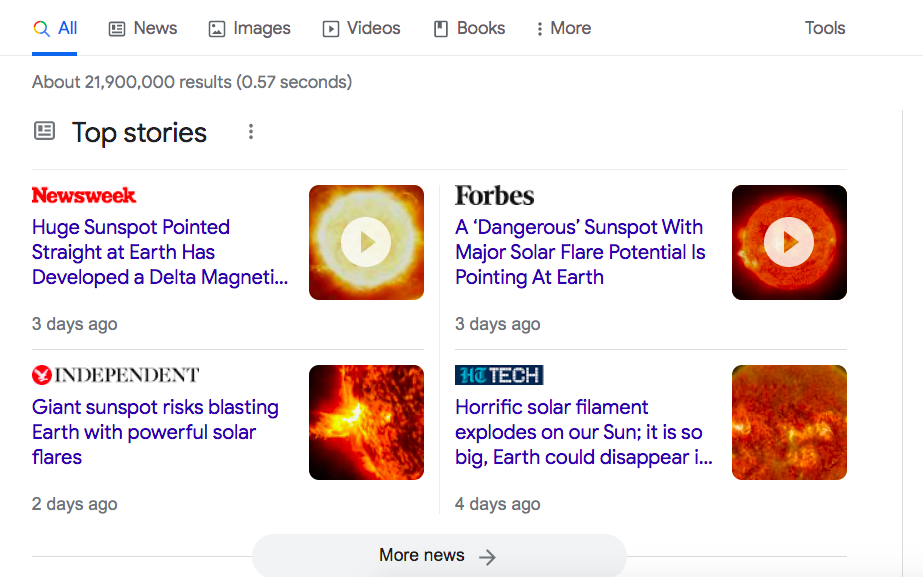Switch to the Videos tab

tap(361, 28)
